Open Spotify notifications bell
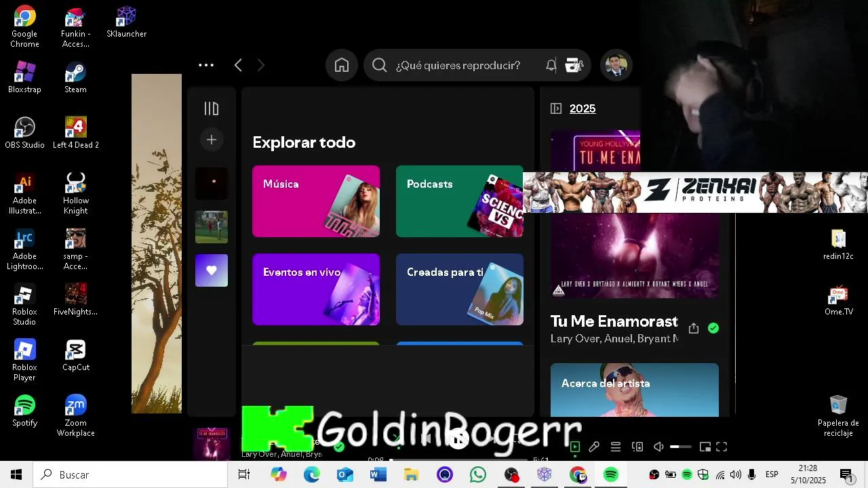Viewport: 868px width, 488px height. tap(551, 65)
